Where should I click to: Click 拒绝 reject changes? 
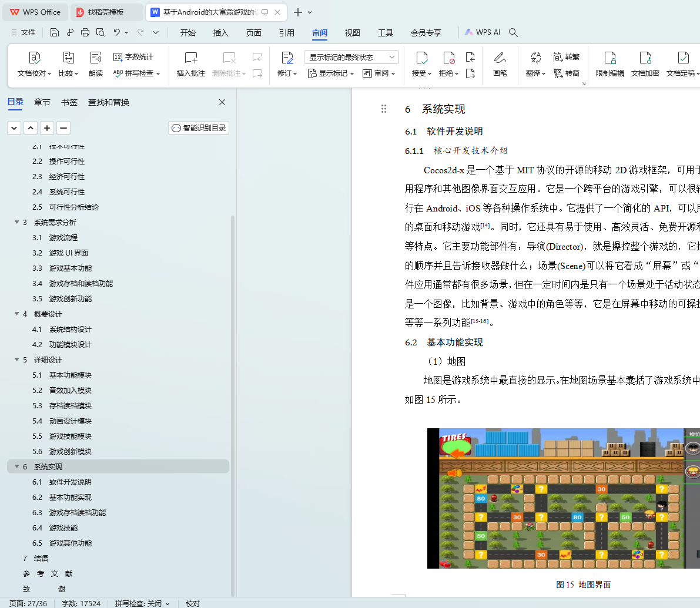448,64
